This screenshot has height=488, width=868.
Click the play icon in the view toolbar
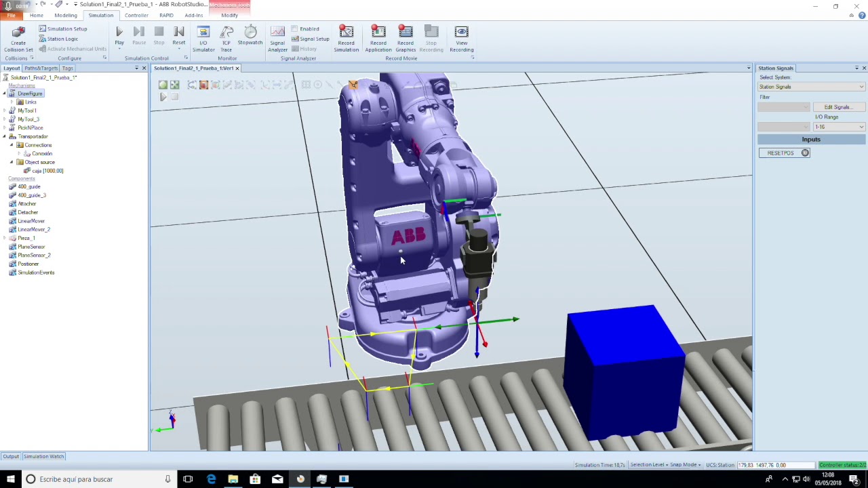tap(163, 97)
